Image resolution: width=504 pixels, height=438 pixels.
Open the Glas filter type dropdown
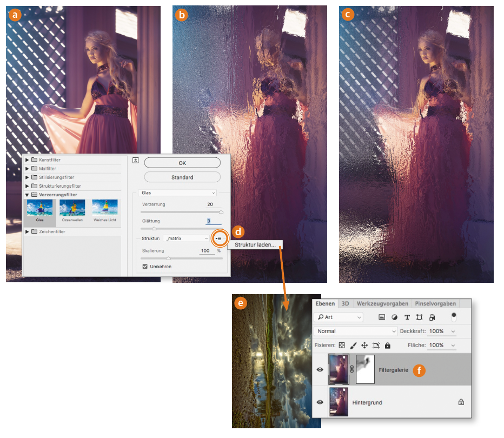(x=177, y=193)
